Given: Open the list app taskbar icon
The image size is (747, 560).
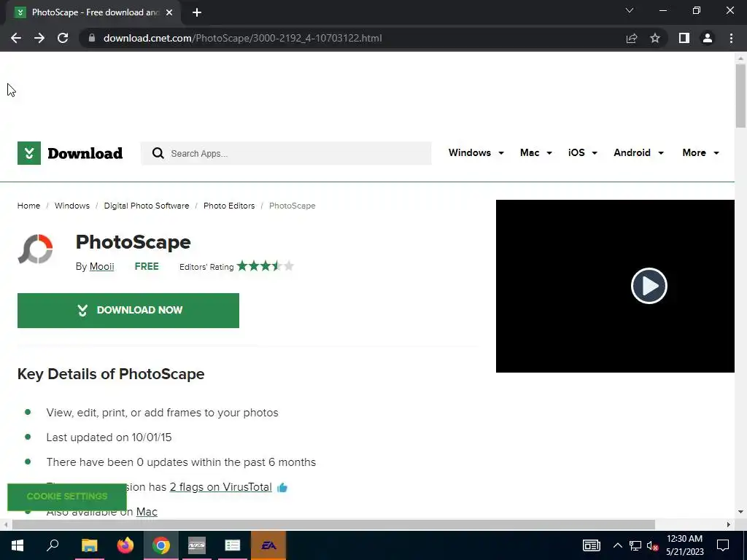Looking at the screenshot, I should coord(233,545).
